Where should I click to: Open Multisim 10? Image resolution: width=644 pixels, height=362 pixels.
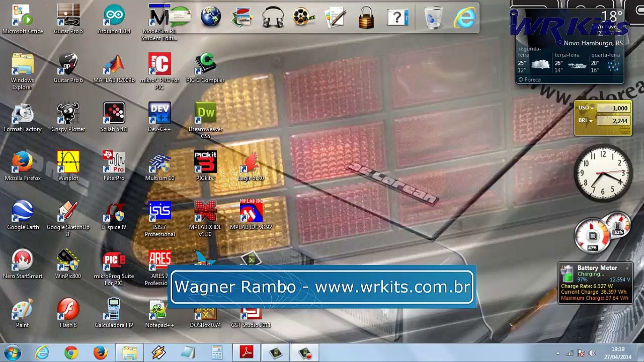(x=159, y=166)
